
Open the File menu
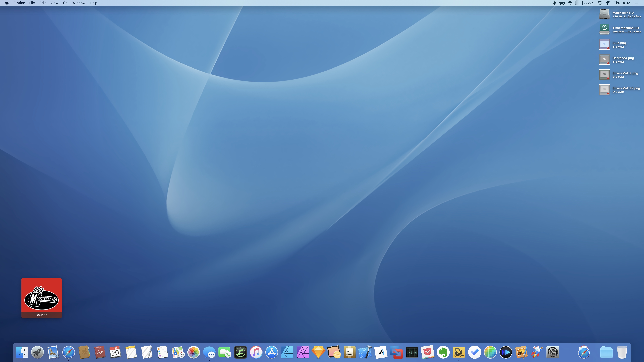coord(32,3)
